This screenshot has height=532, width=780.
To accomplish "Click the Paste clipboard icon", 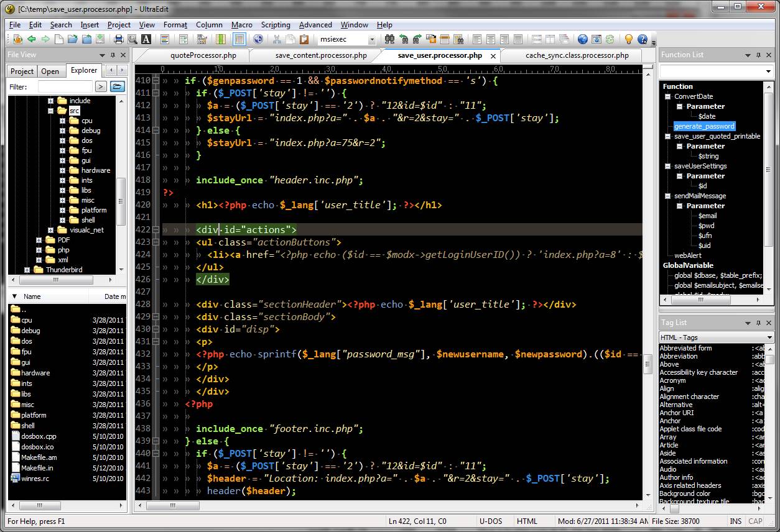I will 304,39.
